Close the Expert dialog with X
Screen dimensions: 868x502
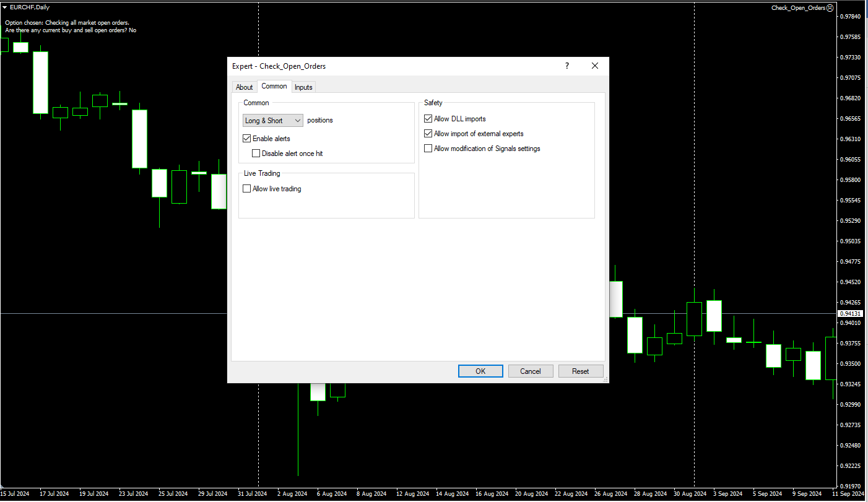(x=595, y=66)
